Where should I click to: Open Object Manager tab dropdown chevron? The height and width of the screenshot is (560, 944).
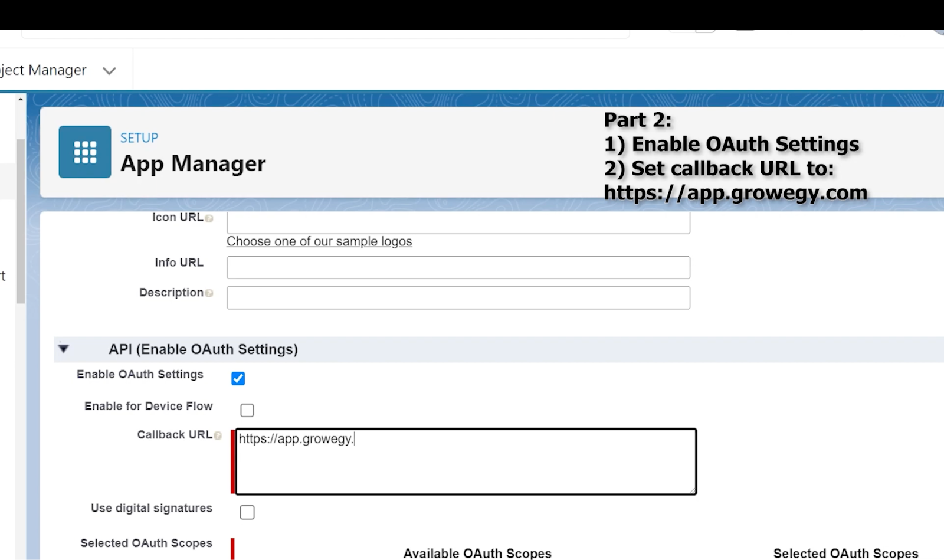(109, 71)
